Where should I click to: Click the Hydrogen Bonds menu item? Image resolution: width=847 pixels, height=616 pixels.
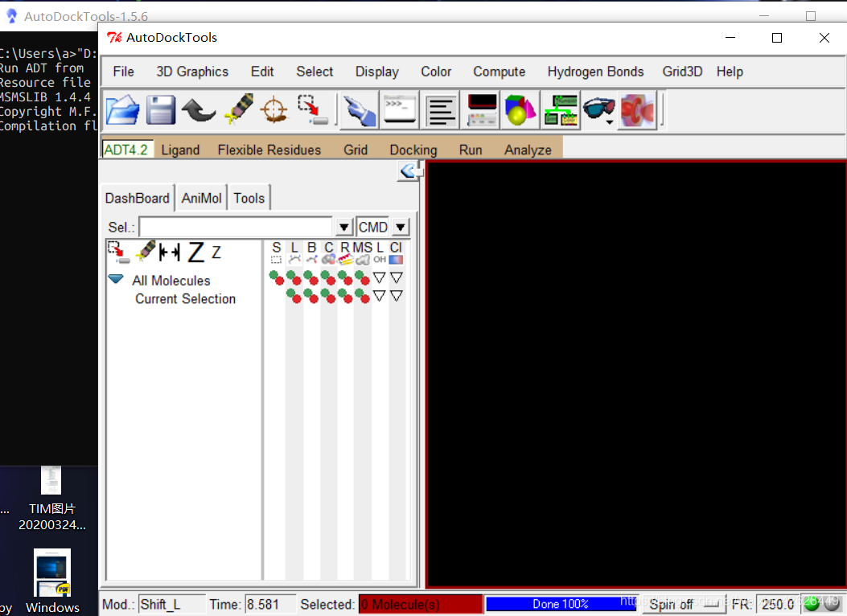(595, 72)
